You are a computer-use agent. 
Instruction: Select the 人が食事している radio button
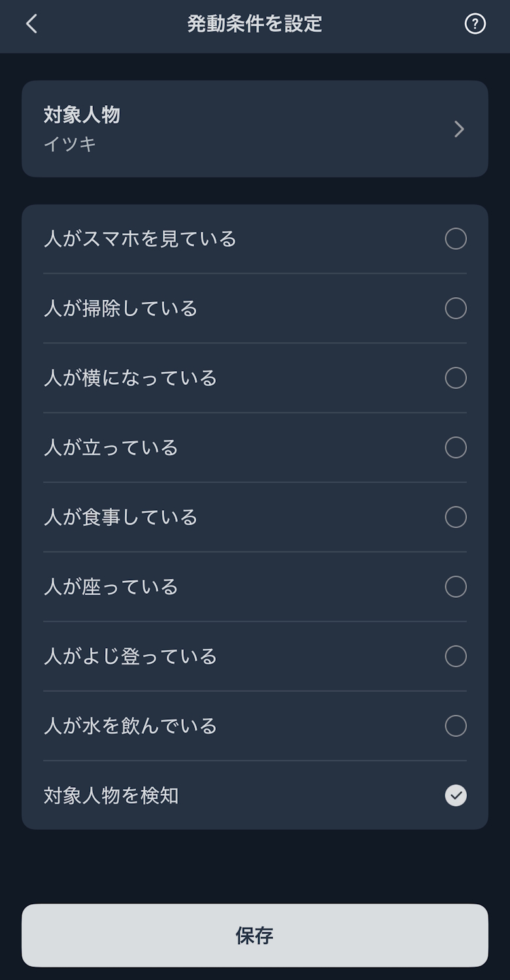pyautogui.click(x=456, y=517)
